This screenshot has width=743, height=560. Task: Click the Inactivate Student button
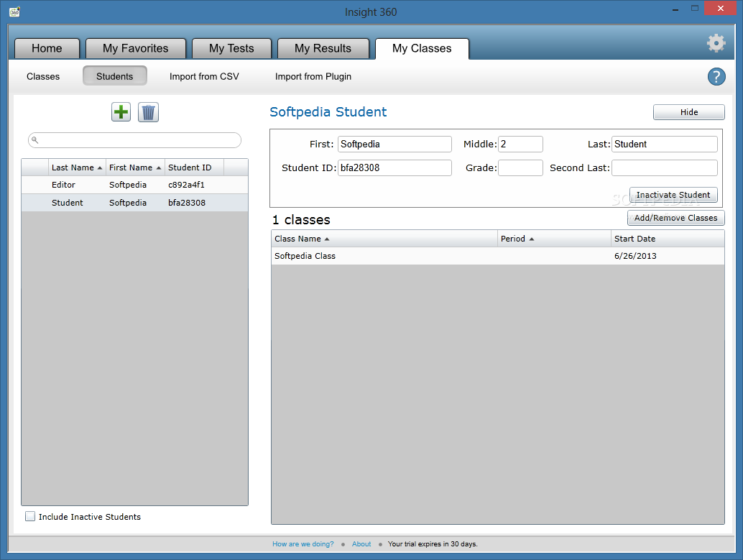673,195
